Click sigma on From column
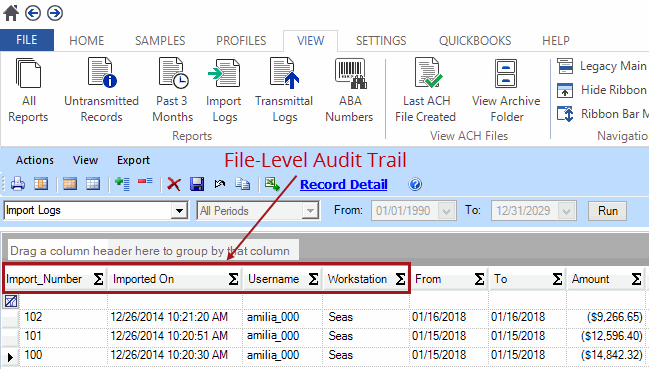The width and height of the screenshot is (649, 369). click(x=479, y=279)
